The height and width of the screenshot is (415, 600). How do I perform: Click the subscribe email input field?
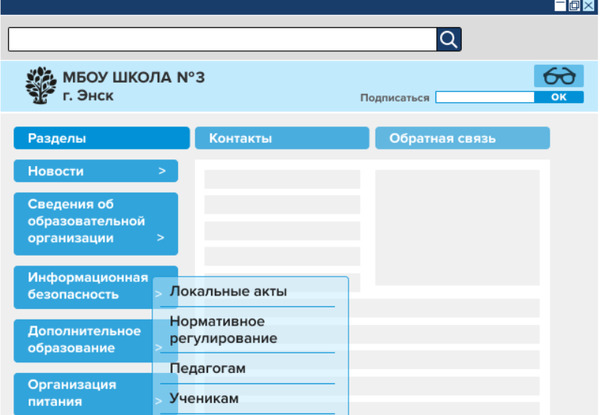tap(485, 98)
